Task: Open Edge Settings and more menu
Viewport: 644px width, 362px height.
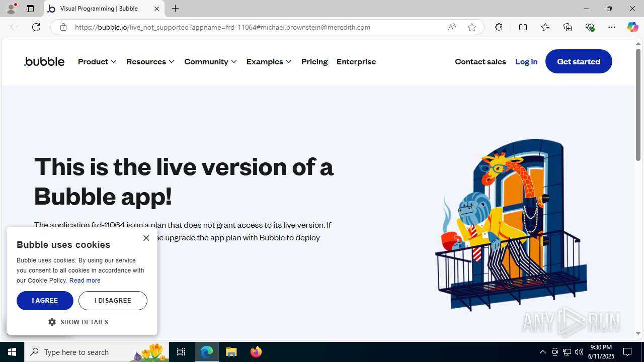Action: (612, 27)
